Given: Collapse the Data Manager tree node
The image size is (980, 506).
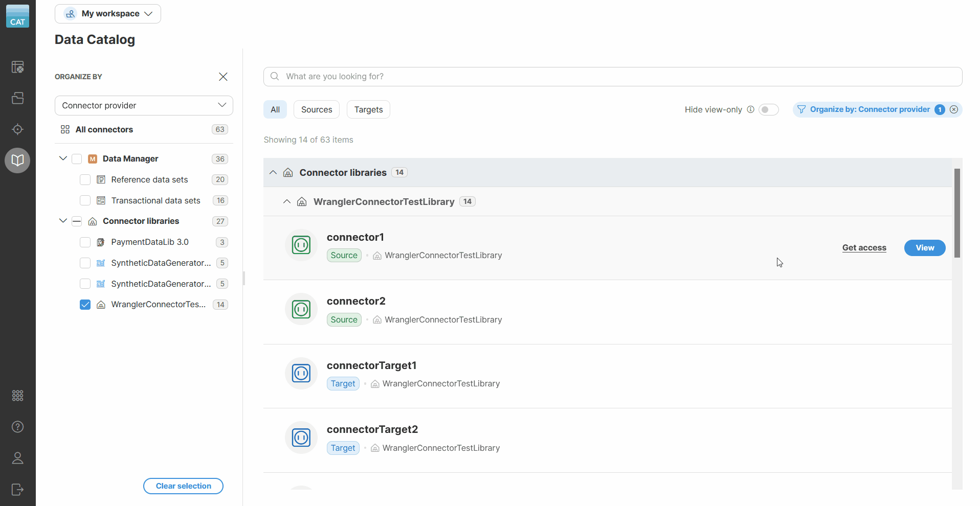Looking at the screenshot, I should (x=63, y=158).
